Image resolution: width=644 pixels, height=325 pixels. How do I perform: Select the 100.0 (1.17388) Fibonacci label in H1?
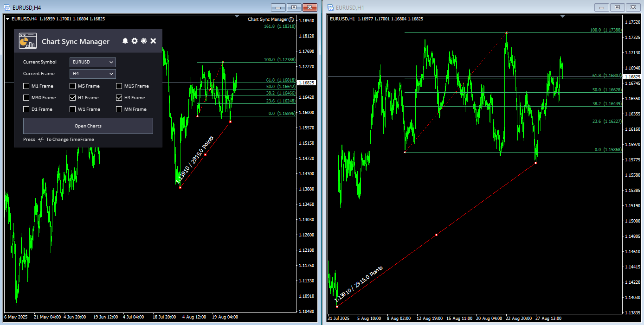pos(605,30)
